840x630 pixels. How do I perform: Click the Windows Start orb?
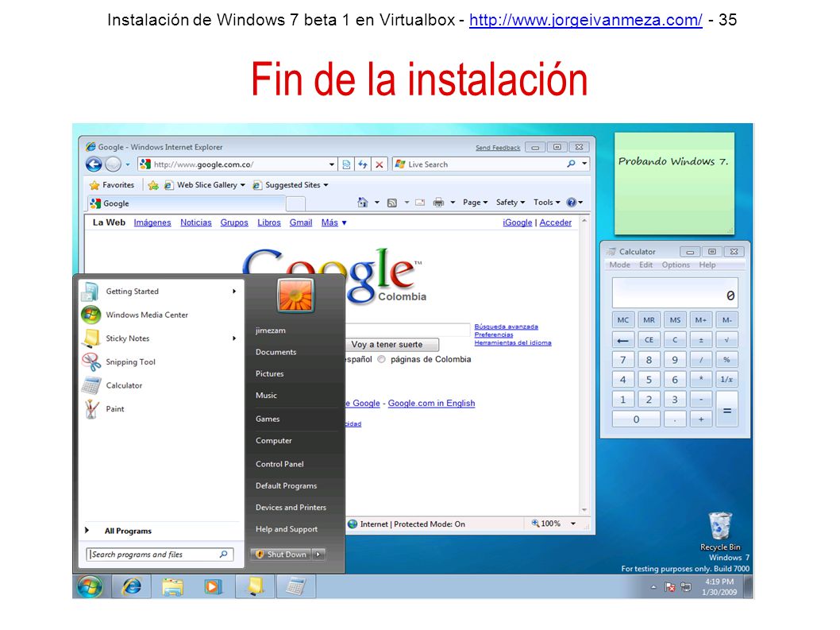(x=90, y=586)
